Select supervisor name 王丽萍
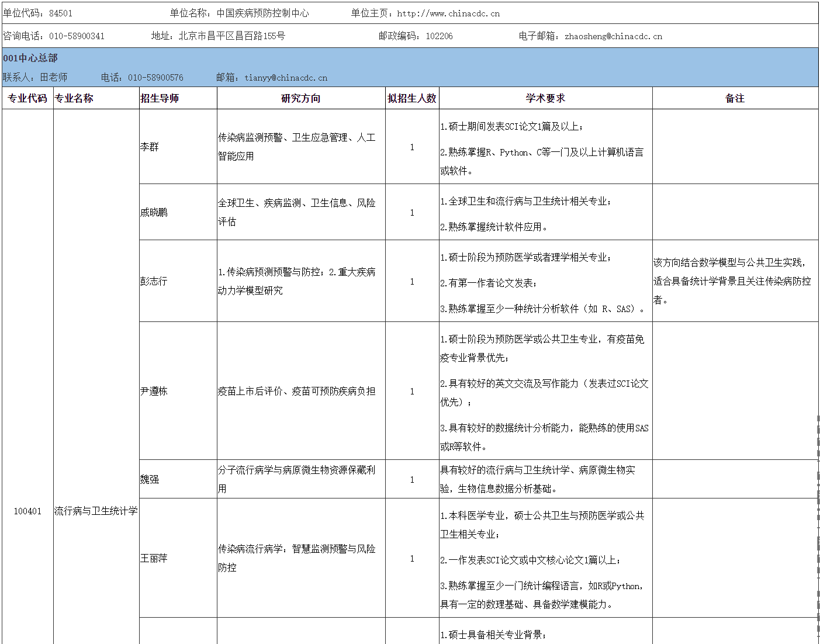This screenshot has width=820, height=644. point(154,559)
